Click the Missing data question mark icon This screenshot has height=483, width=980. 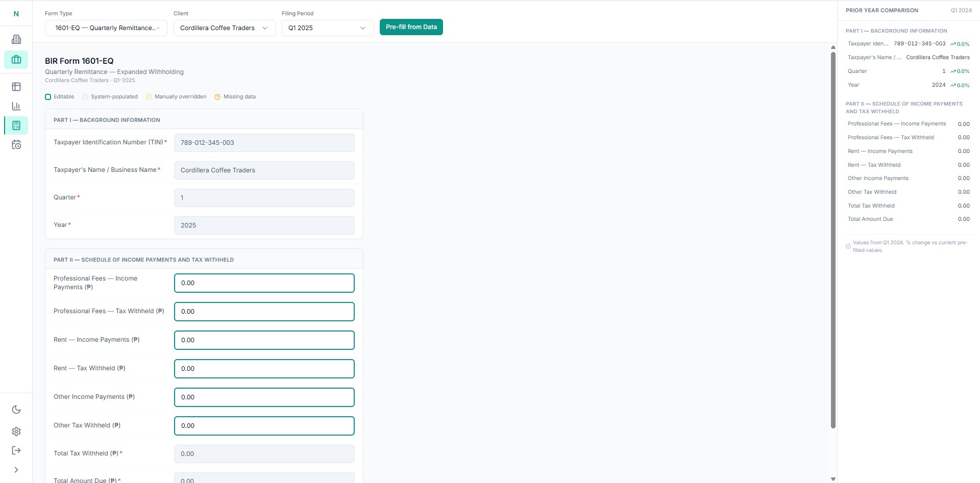pos(217,97)
